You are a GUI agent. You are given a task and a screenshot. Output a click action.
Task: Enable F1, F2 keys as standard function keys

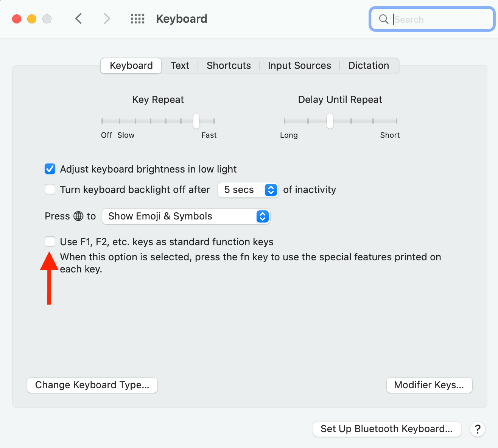tap(50, 241)
